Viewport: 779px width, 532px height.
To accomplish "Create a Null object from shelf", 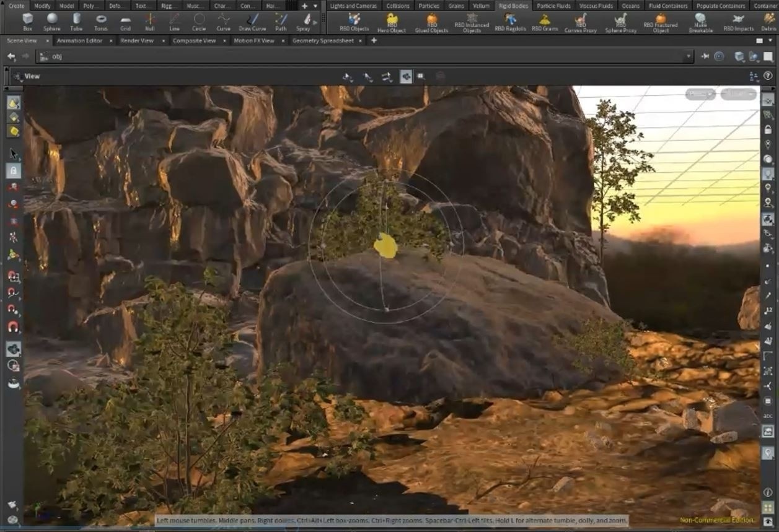I will click(x=149, y=22).
